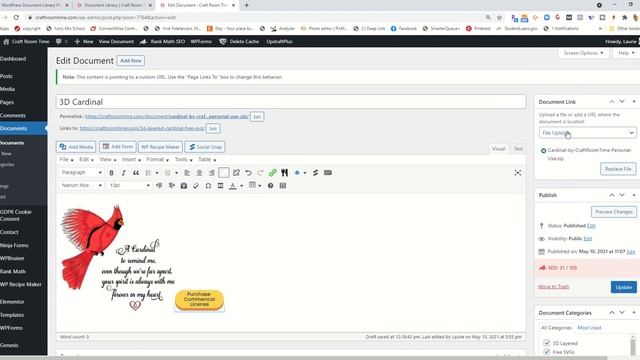The width and height of the screenshot is (640, 360).
Task: Toggle bold formatting in the editor toolbar
Action: [111, 173]
